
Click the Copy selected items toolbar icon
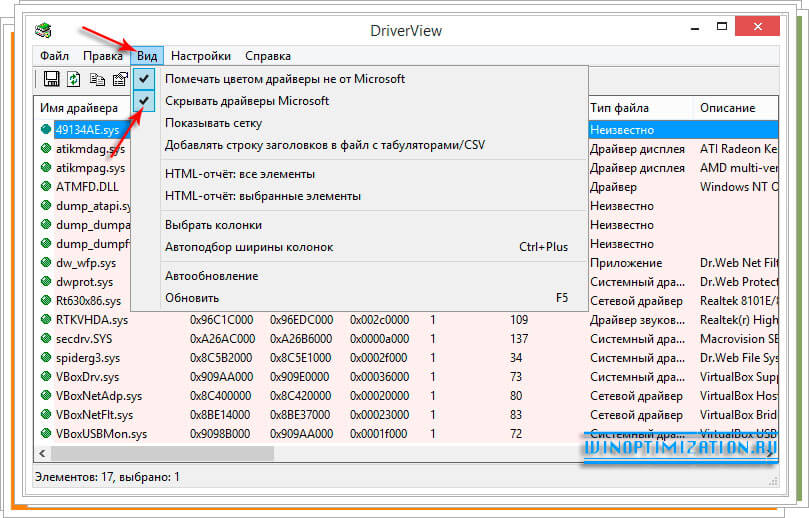coord(97,80)
